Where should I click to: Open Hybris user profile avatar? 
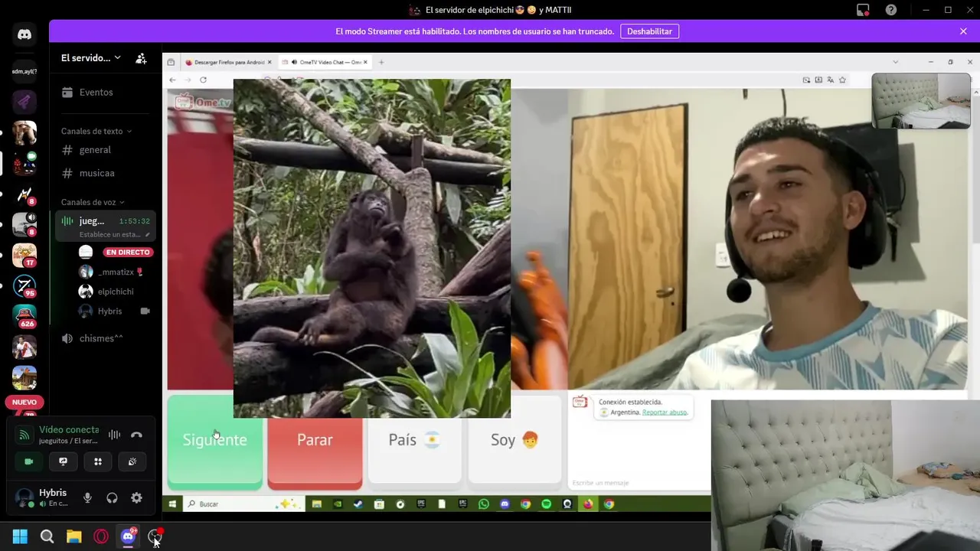click(x=24, y=497)
